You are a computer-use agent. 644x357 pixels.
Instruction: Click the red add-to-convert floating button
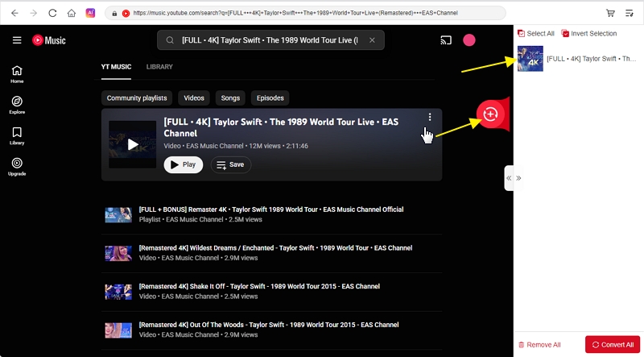coord(490,114)
